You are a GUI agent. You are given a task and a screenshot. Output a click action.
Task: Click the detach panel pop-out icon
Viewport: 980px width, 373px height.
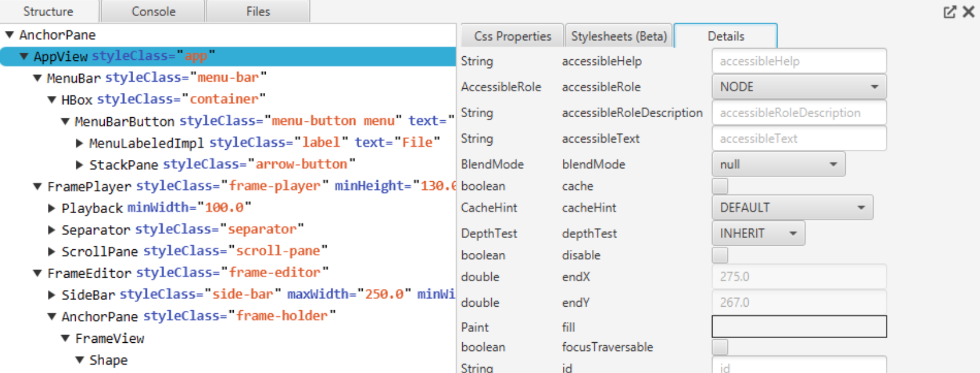(949, 12)
